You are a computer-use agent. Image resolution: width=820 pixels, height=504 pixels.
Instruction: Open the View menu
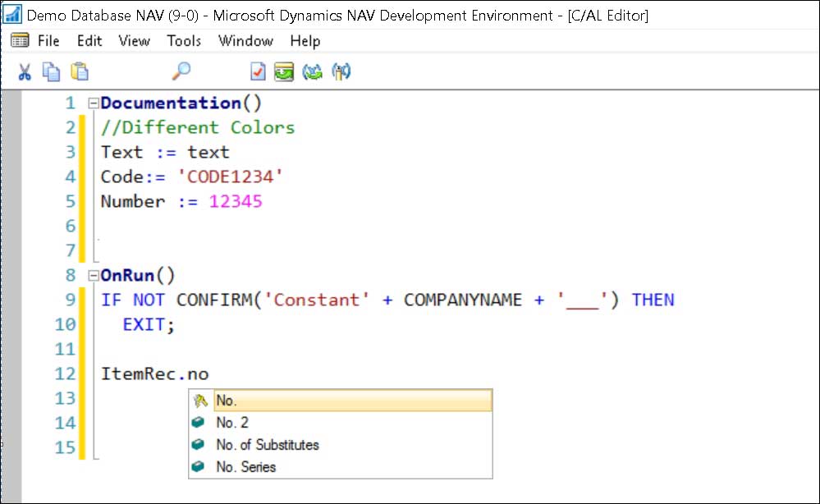click(x=134, y=40)
